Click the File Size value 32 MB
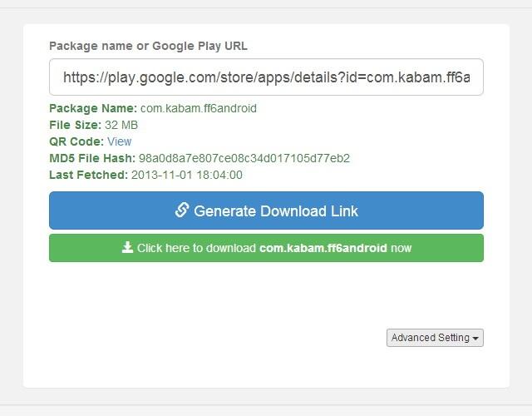Viewport: 532px width, 416px height. 121,125
